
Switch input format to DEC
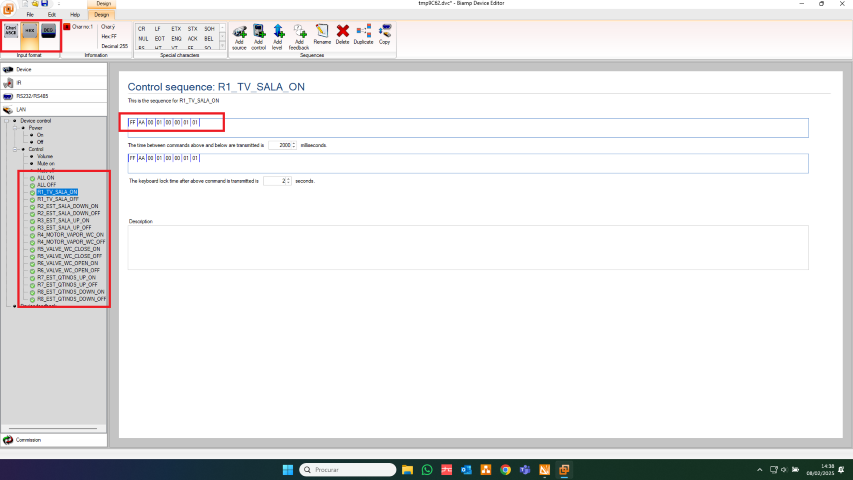pyautogui.click(x=48, y=32)
